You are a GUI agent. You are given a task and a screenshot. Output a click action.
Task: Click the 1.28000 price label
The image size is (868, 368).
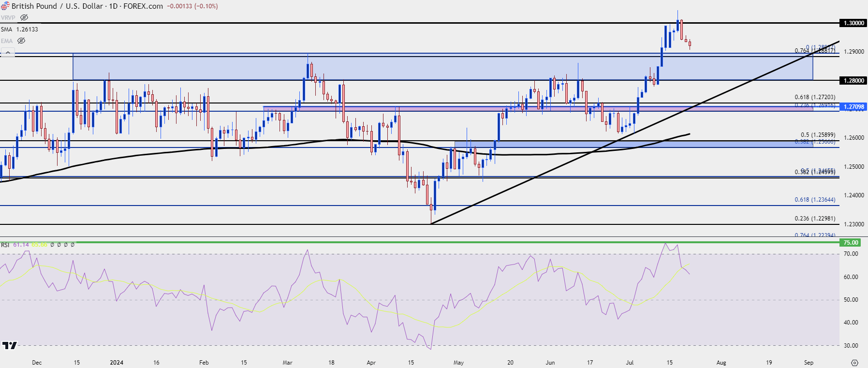[854, 80]
